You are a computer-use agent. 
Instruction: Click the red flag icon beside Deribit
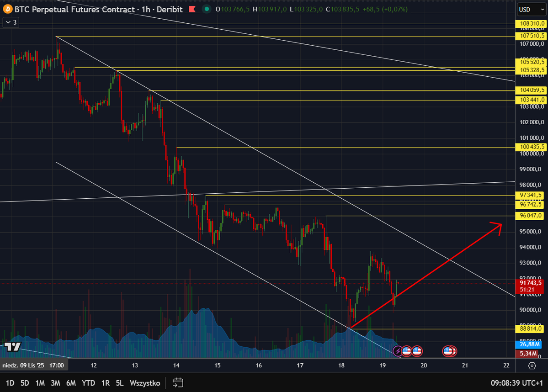coord(192,10)
